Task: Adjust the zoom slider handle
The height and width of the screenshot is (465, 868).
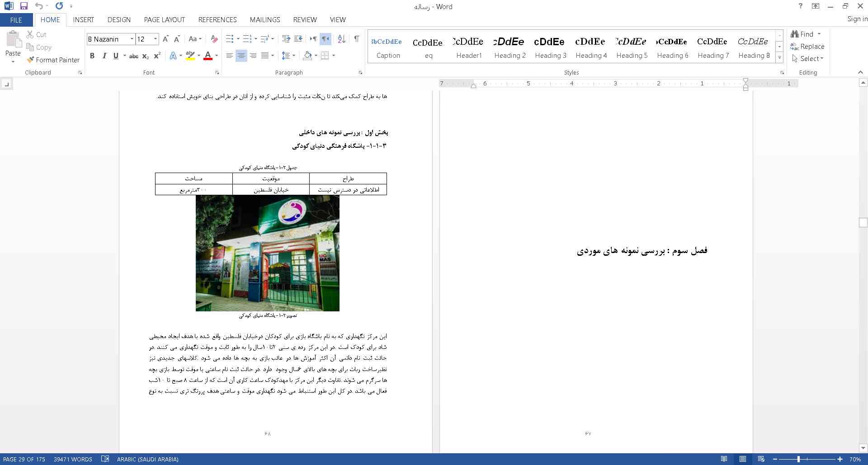Action: click(x=798, y=459)
